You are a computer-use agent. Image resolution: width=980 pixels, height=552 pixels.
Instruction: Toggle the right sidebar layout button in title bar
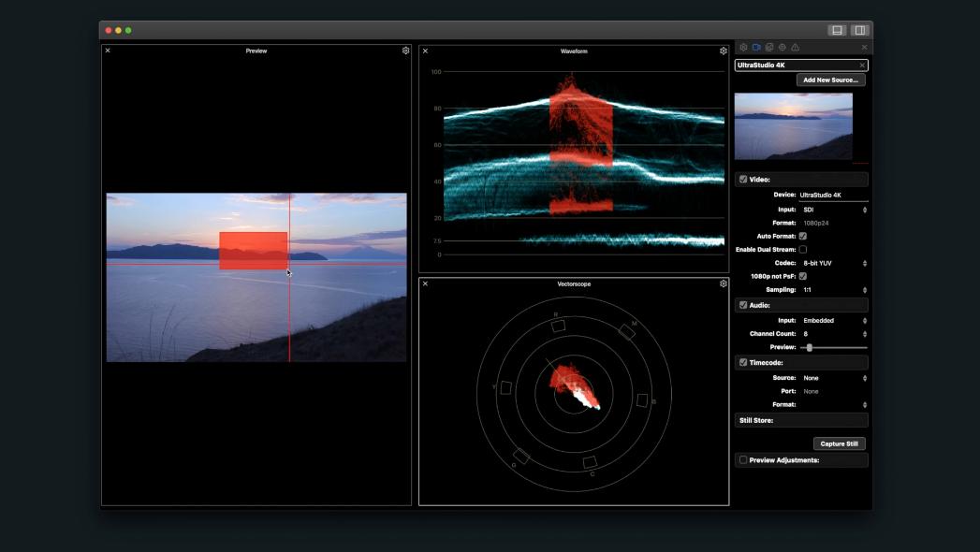(859, 30)
